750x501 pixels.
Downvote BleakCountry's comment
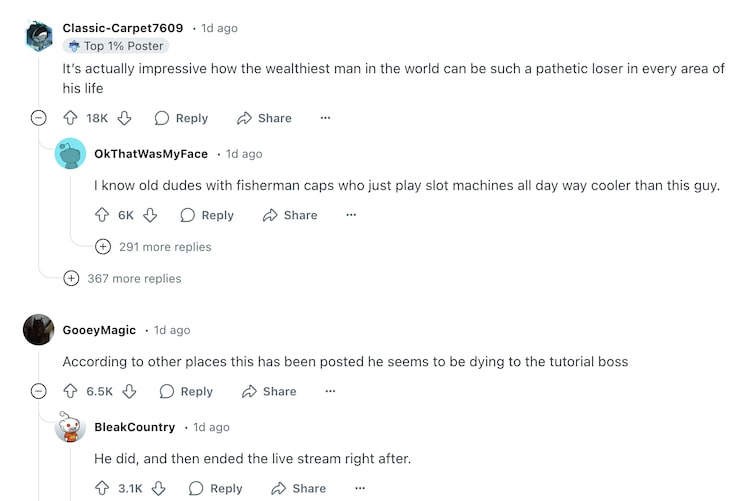[159, 488]
